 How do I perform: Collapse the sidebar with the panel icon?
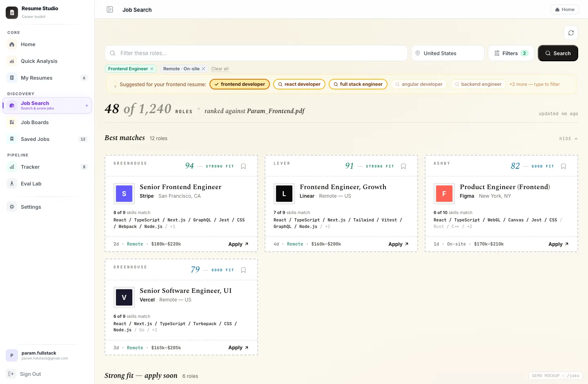point(110,9)
